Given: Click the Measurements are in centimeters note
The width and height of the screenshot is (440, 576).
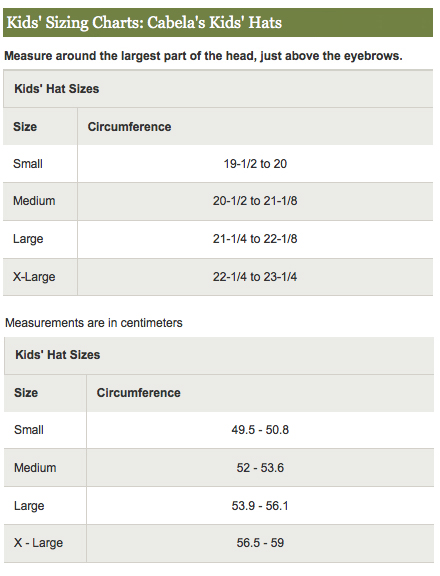Looking at the screenshot, I should (94, 323).
